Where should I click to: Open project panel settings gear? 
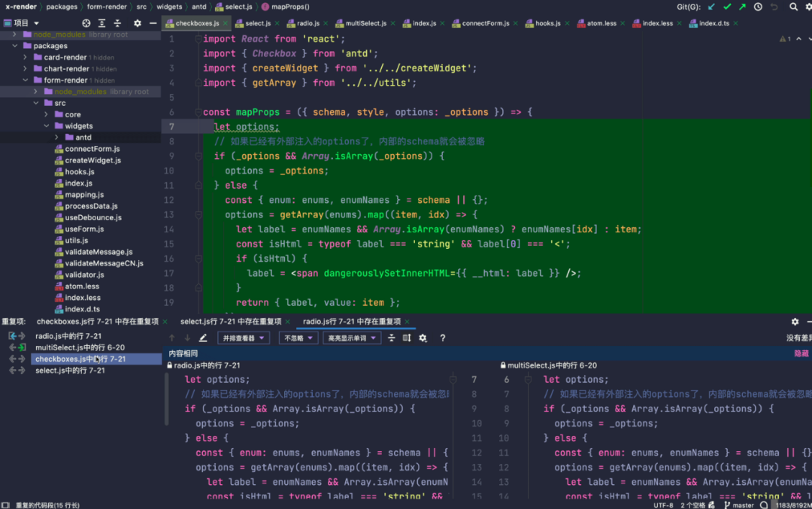click(138, 23)
